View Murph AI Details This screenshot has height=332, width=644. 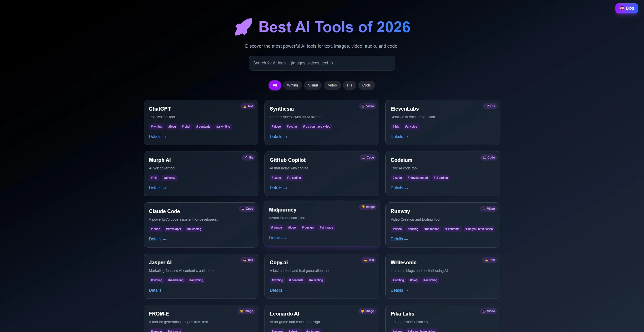point(158,188)
